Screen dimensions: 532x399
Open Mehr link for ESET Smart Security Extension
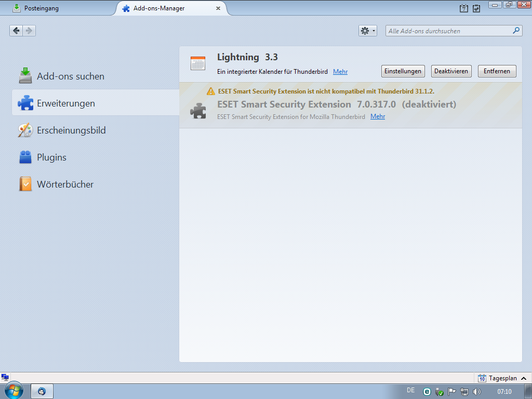coord(378,116)
